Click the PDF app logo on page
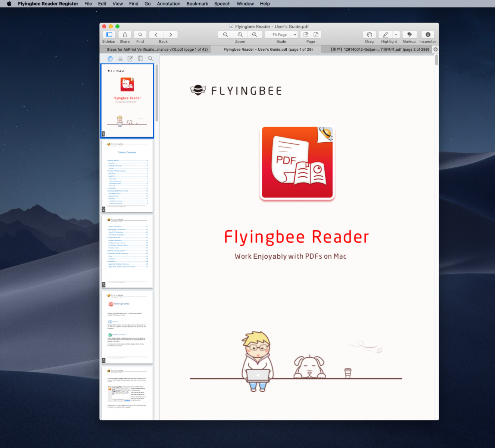The height and width of the screenshot is (448, 495). pos(297,163)
